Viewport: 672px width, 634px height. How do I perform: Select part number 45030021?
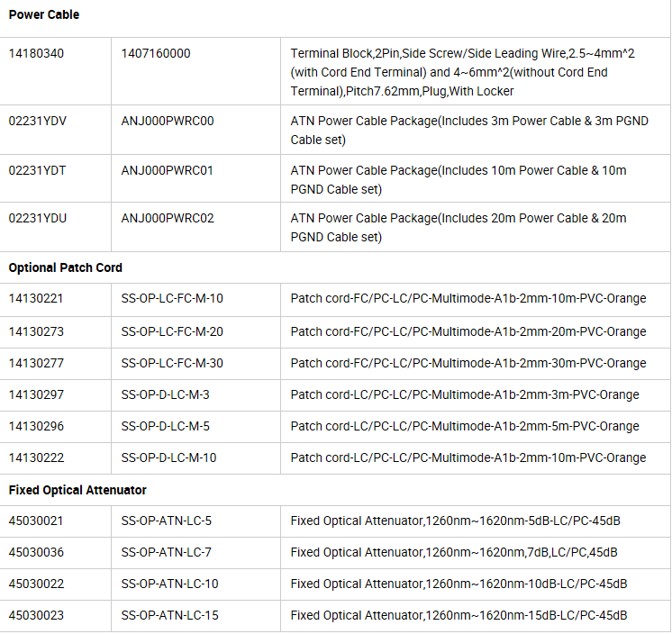(x=36, y=521)
